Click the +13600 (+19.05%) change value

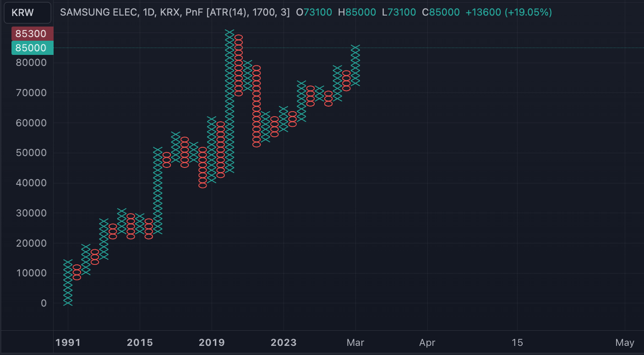pyautogui.click(x=508, y=12)
